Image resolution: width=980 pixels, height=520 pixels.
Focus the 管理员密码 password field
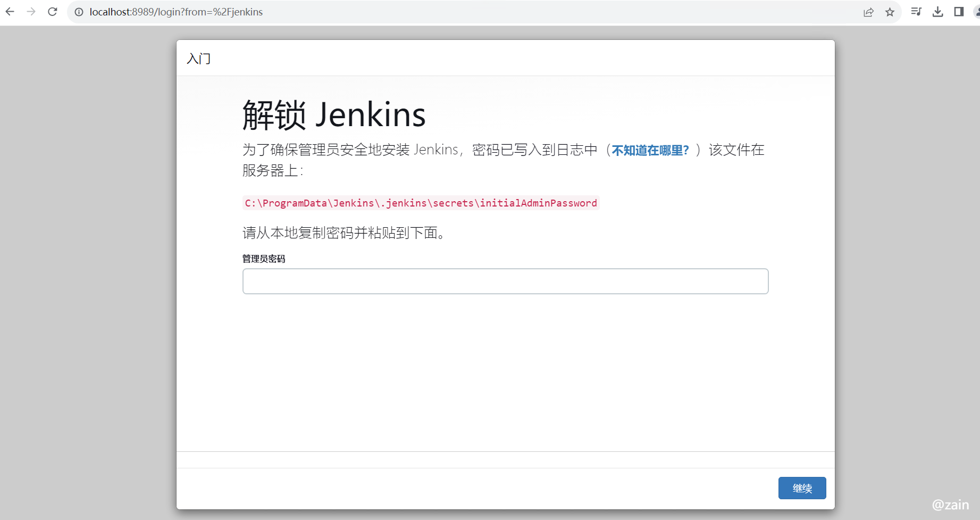(505, 281)
